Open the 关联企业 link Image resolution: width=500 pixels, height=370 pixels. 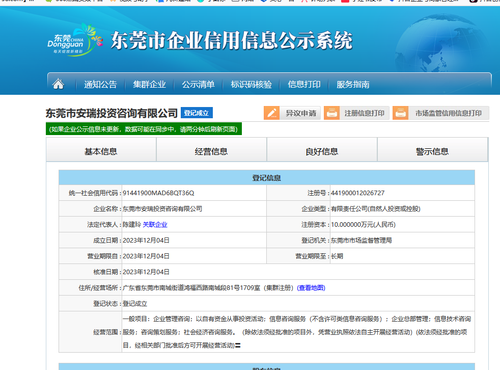[155, 225]
